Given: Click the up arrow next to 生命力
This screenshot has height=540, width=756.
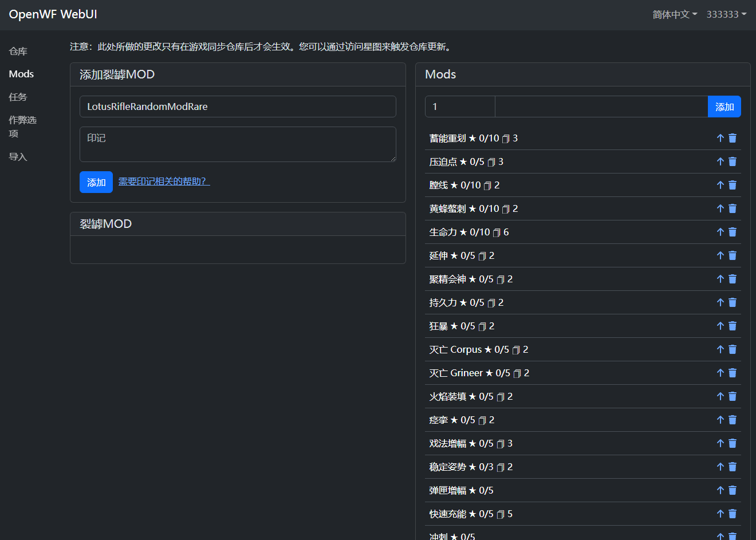Looking at the screenshot, I should coord(720,231).
